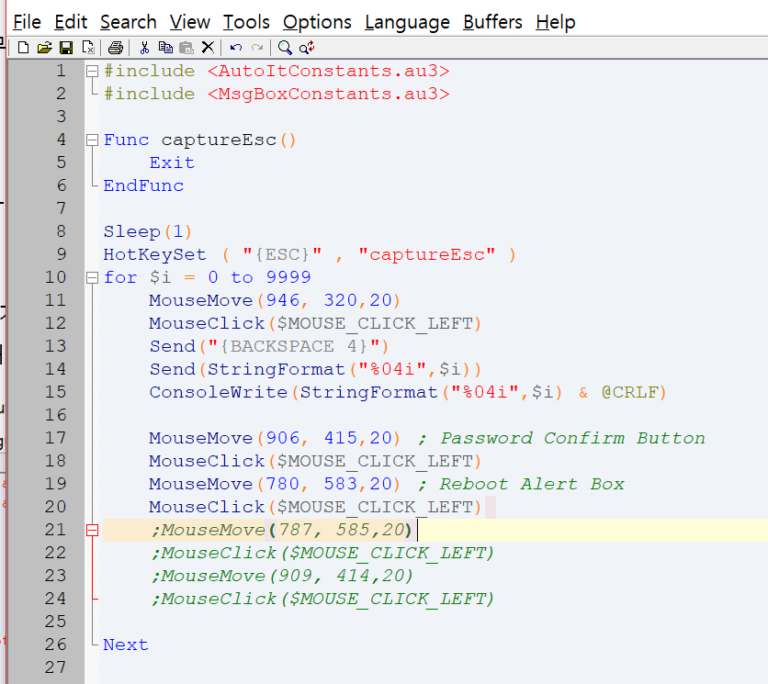The height and width of the screenshot is (684, 768).
Task: Open the Buffers menu
Action: coord(494,22)
